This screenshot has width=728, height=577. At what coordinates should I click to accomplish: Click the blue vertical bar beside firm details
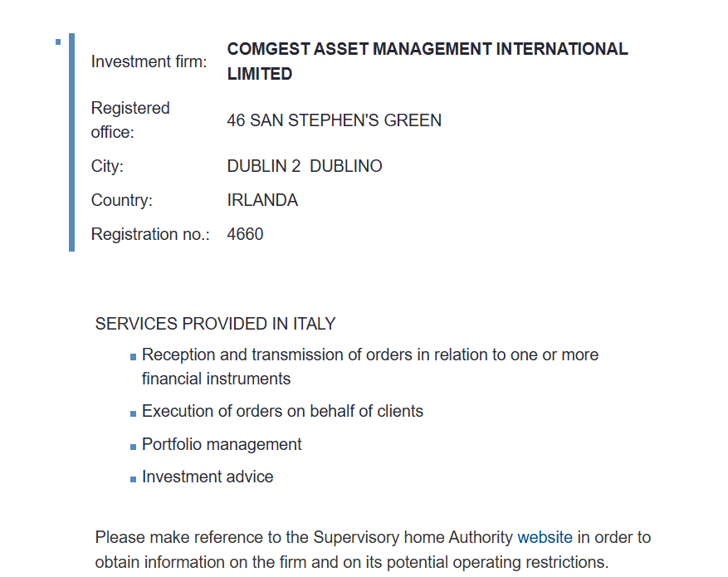coord(71,141)
